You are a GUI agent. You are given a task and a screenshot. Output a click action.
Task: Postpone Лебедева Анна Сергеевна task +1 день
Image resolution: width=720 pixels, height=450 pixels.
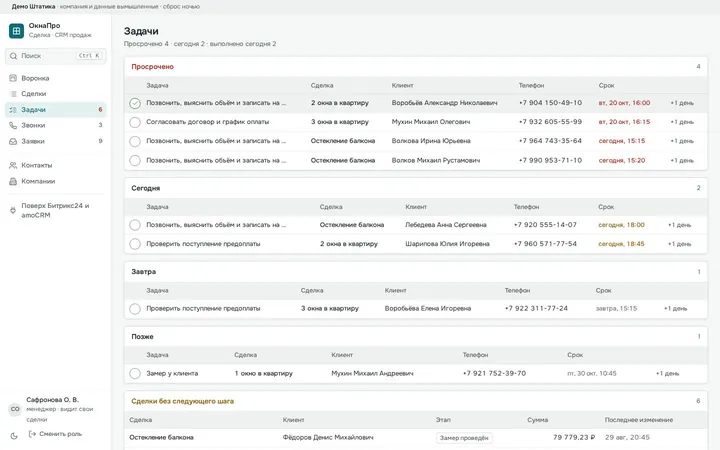coord(679,225)
